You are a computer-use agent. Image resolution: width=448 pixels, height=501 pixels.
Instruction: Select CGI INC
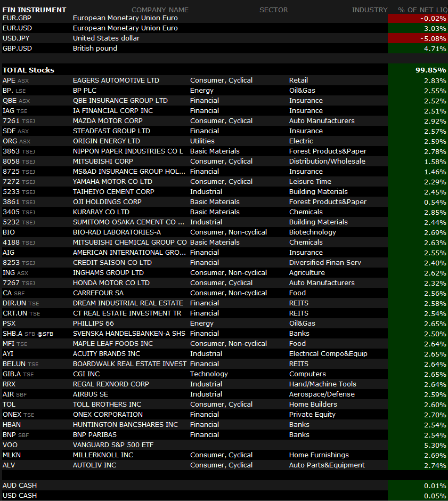point(86,374)
